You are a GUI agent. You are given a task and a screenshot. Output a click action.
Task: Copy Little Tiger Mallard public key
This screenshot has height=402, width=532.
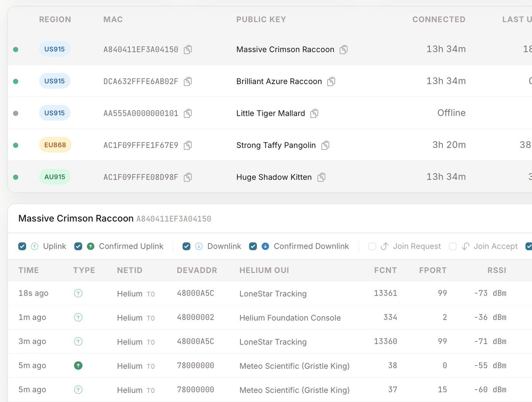(x=314, y=113)
